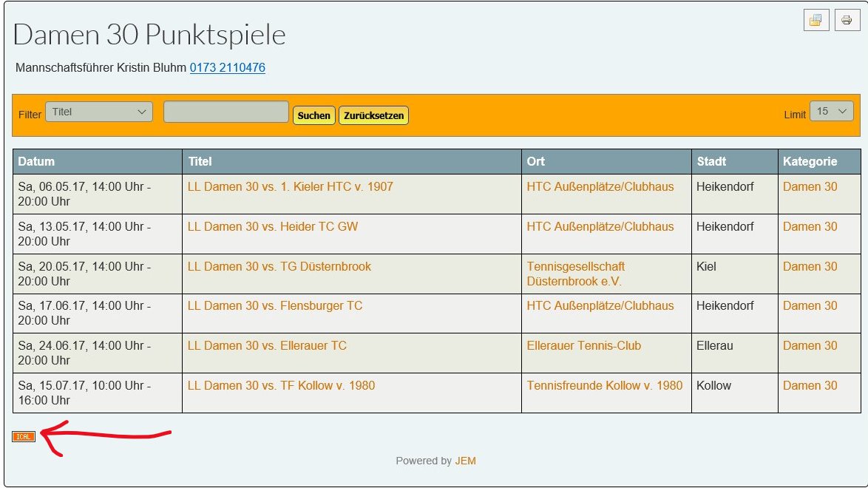Click the printer icon button
The width and height of the screenshot is (868, 488).
(x=847, y=20)
